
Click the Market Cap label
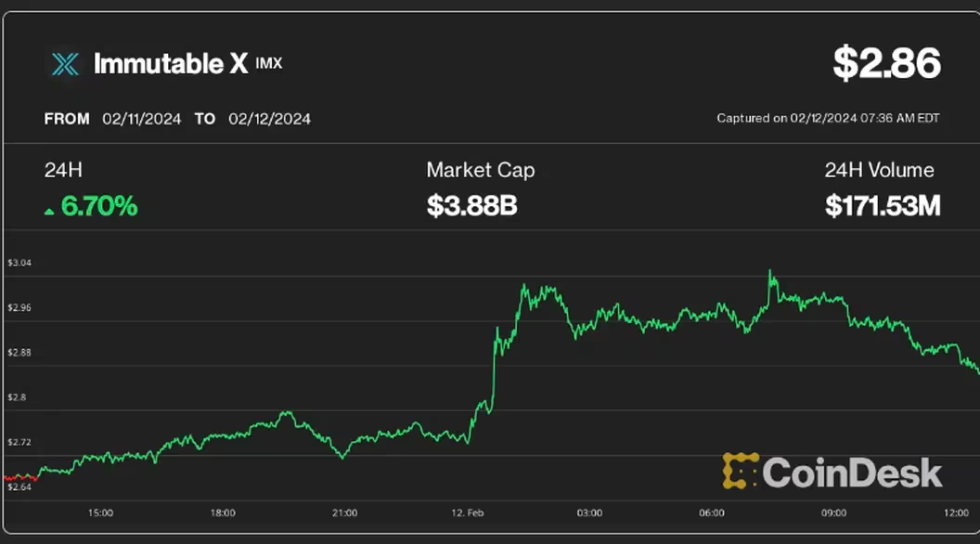480,171
